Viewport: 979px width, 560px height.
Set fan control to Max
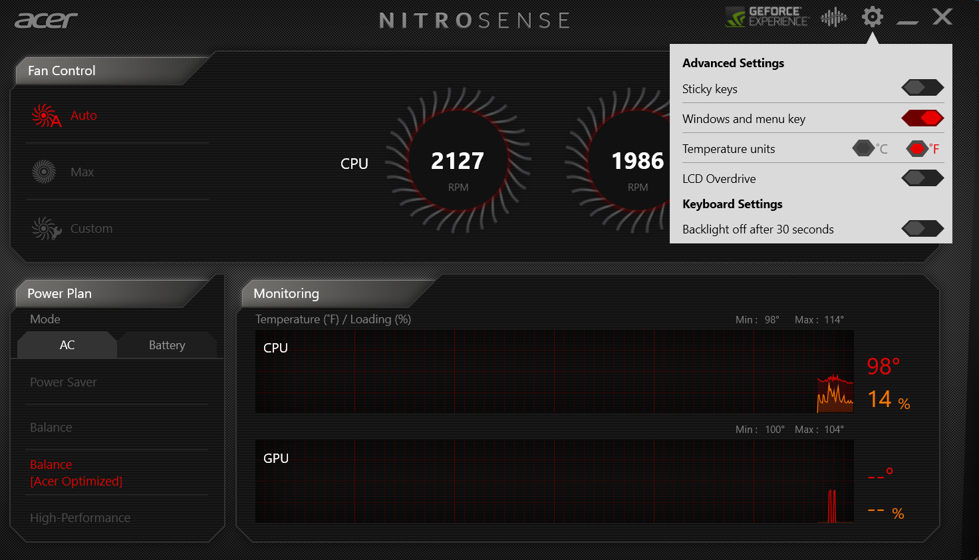[82, 172]
